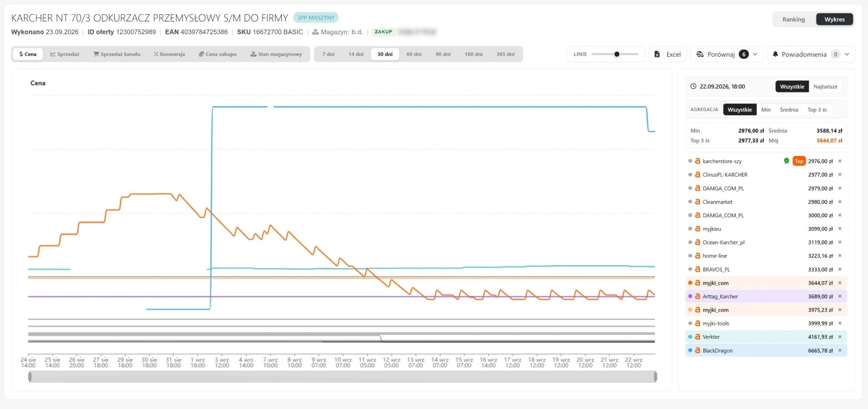Set range to 14 dni
Screen dimensions: 868x409
tap(356, 54)
